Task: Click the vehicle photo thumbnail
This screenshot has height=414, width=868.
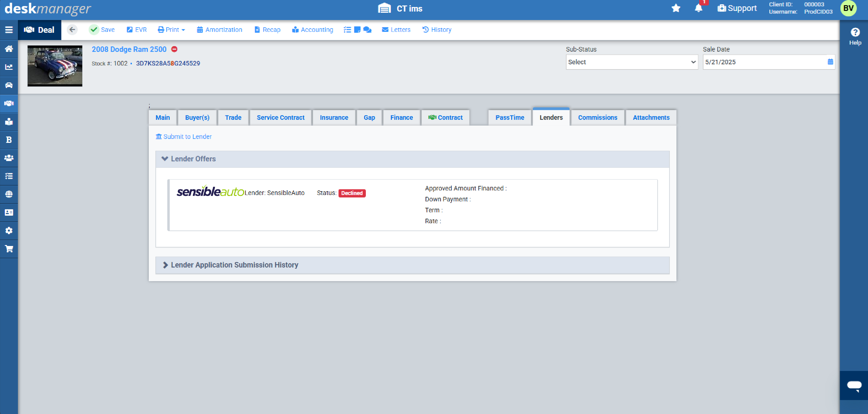Action: tap(55, 66)
